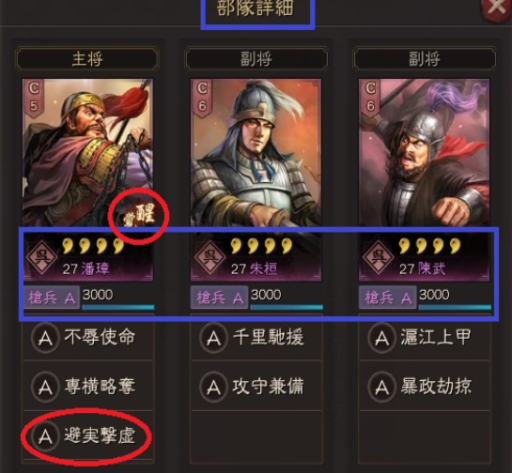Click the 呉 faction emblem under 朱桓

pyautogui.click(x=210, y=257)
